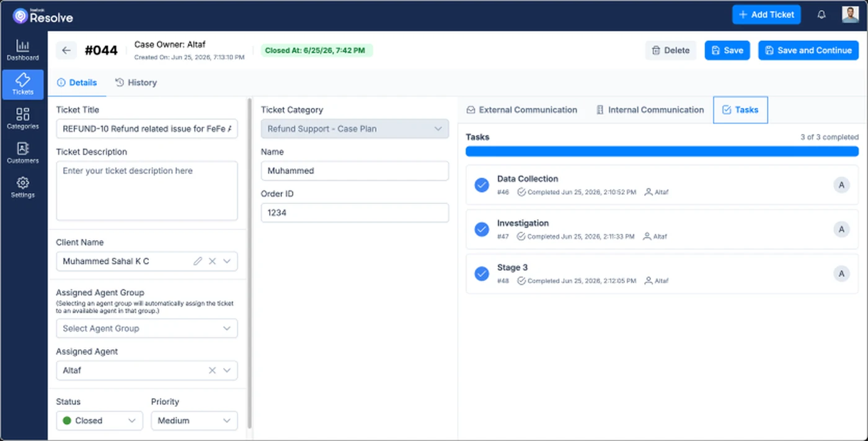Open Tickets in the sidebar
This screenshot has height=441, width=868.
[x=23, y=84]
